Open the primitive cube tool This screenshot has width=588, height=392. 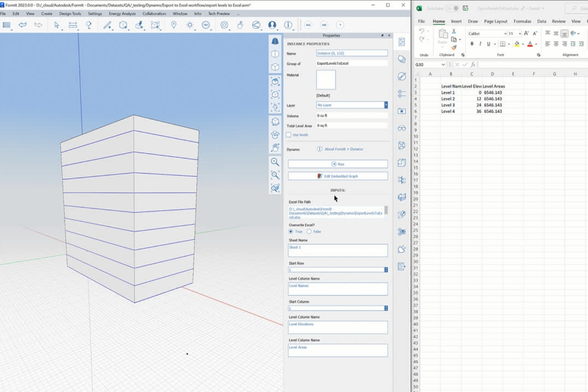123,25
